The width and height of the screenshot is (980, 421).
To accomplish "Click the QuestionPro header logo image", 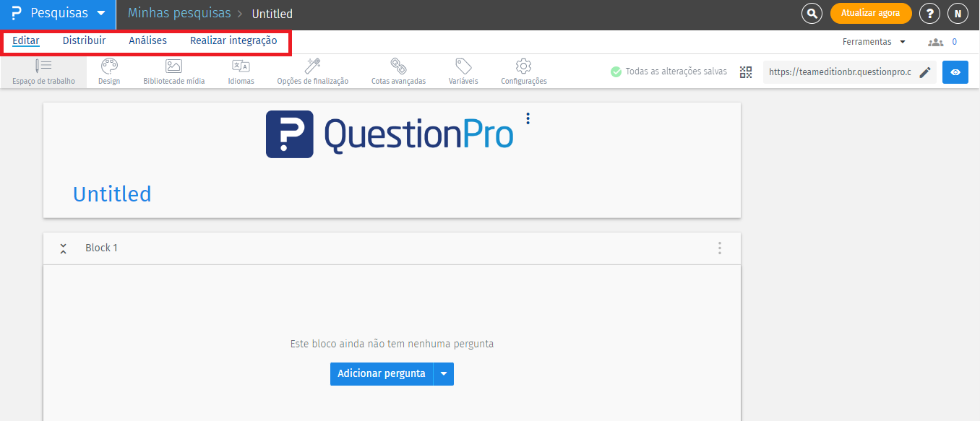I will click(390, 134).
